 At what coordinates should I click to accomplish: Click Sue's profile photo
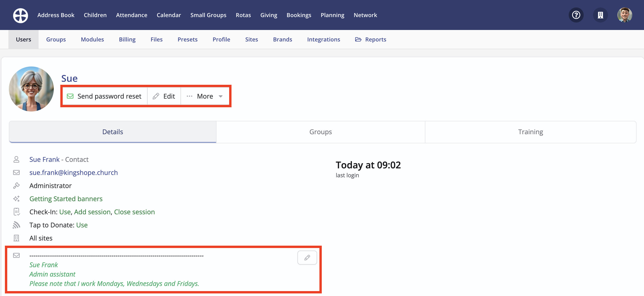coord(31,89)
